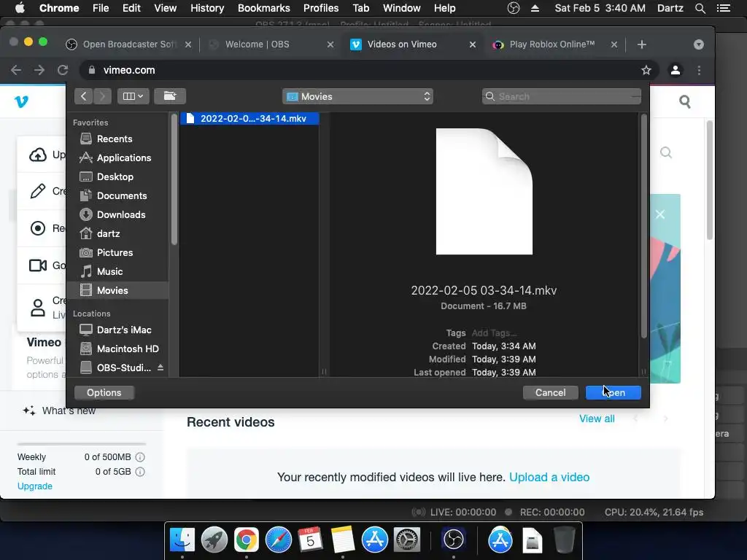Screen dimensions: 747x560
Task: Open Spotlight search in menu bar
Action: tap(700, 8)
